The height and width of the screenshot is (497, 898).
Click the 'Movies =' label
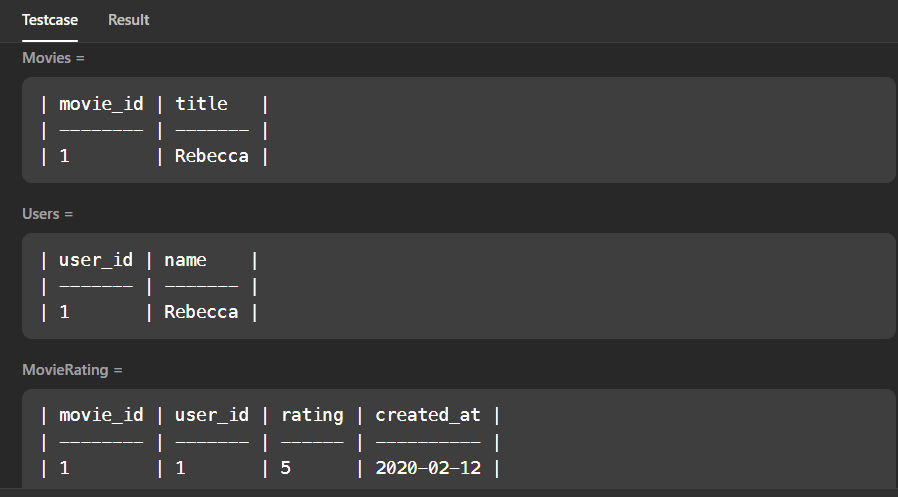tap(53, 58)
